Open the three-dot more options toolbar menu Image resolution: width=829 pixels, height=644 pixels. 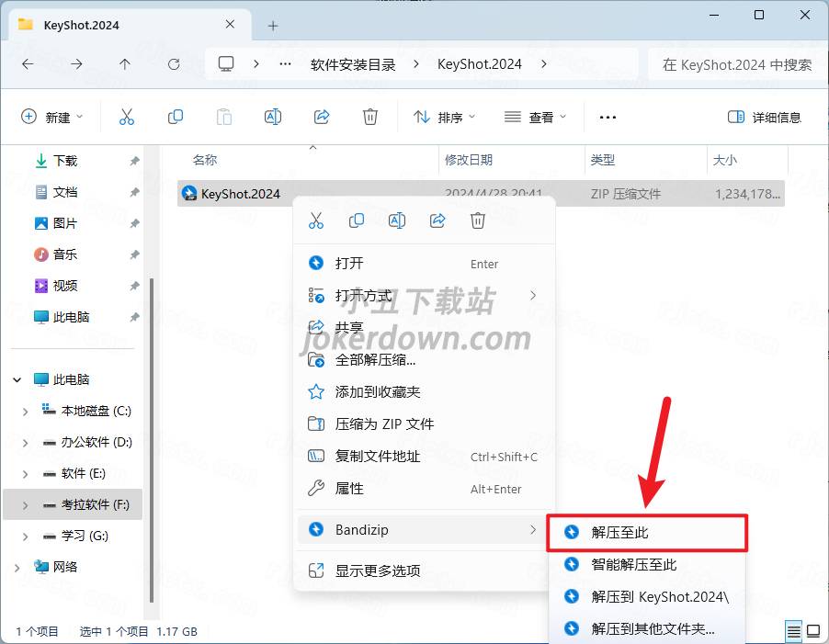click(608, 117)
